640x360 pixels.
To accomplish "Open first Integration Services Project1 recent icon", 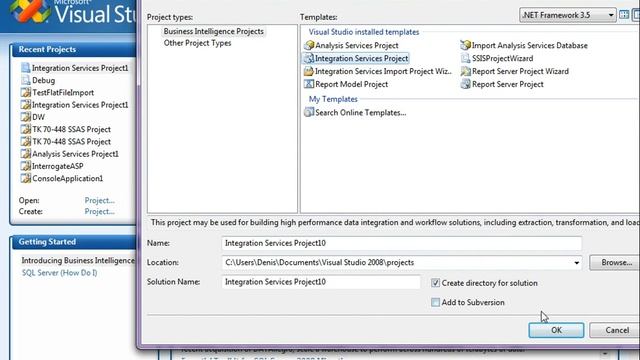I will pos(26,68).
